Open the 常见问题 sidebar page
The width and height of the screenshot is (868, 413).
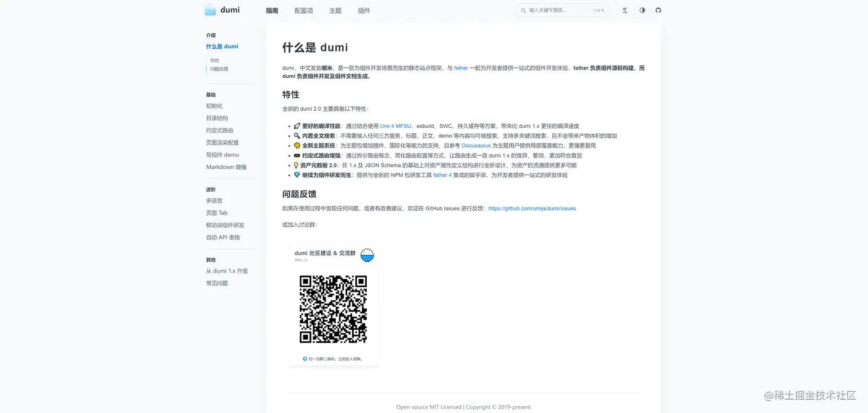click(x=217, y=283)
